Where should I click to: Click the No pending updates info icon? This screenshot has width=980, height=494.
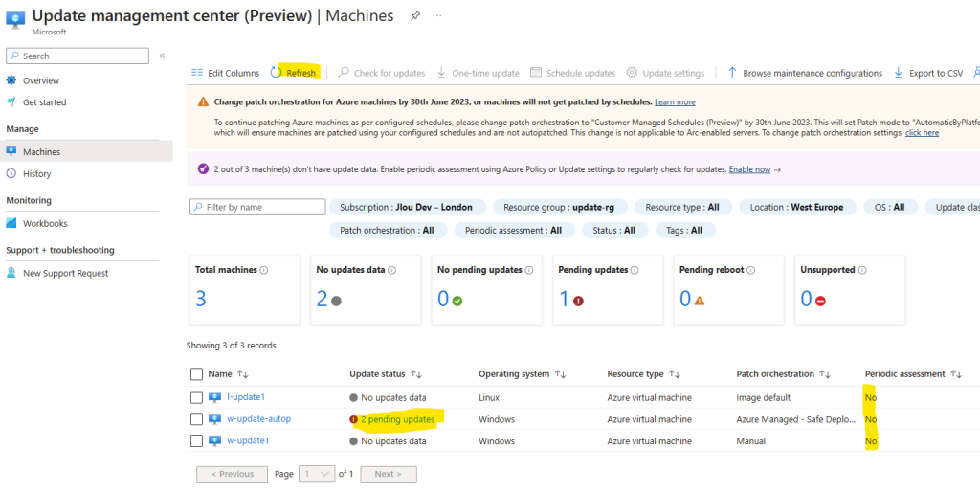tap(528, 270)
